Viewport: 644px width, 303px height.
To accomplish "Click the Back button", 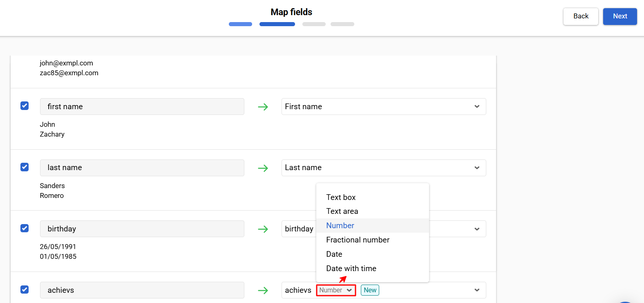I will [x=581, y=16].
